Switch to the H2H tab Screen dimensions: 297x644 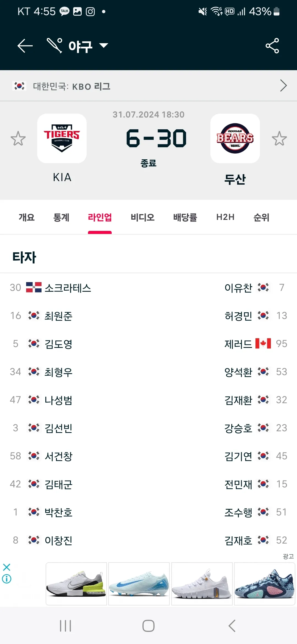[225, 217]
